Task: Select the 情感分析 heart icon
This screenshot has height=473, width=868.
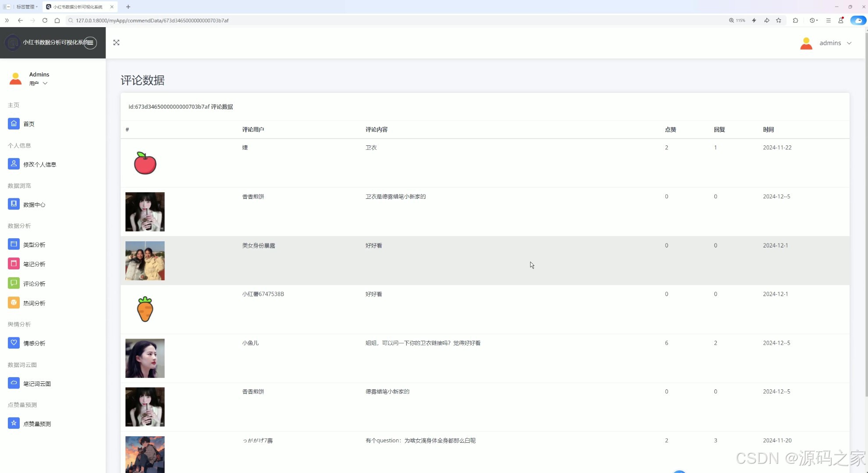Action: 14,343
